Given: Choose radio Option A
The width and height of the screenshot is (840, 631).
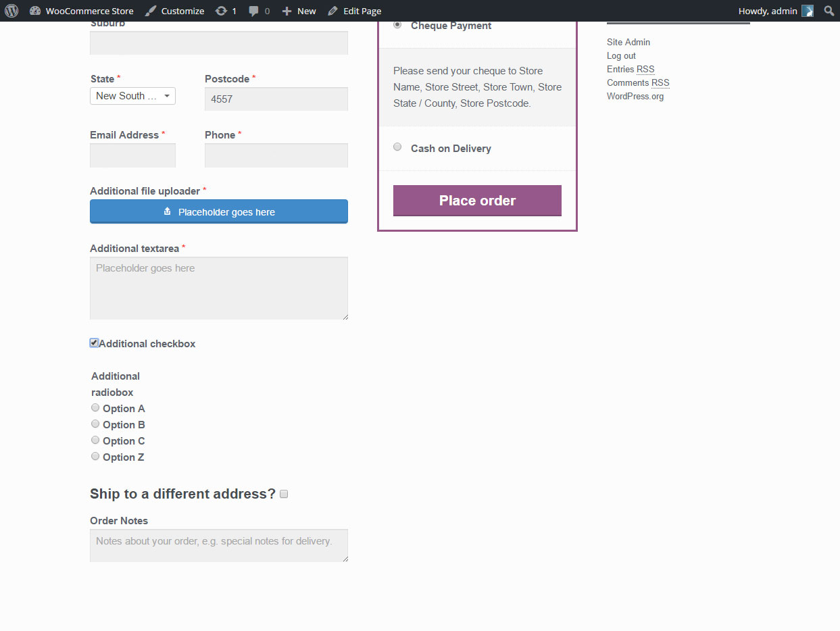Looking at the screenshot, I should (95, 407).
